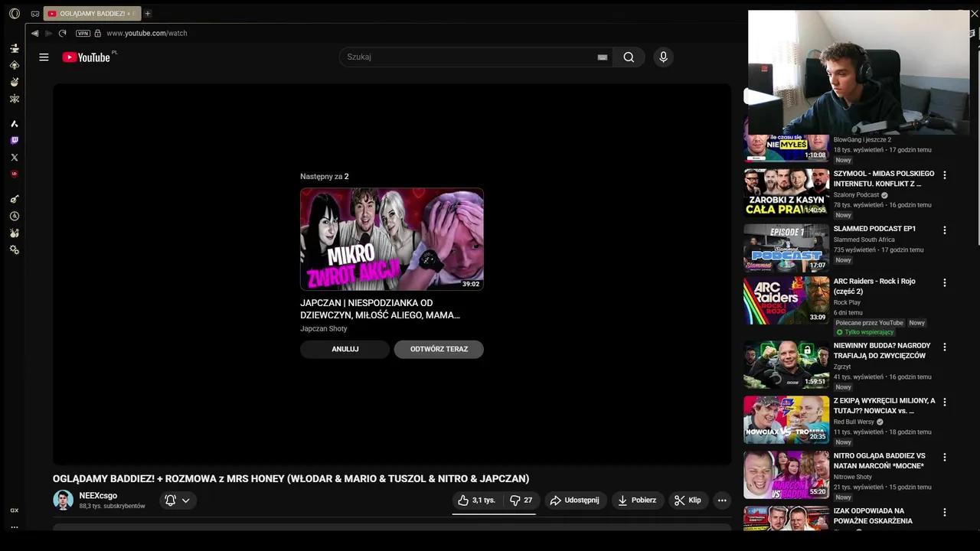Screen dimensions: 980x551
Task: Open SZYMOOL - MIDAS POLSKIEGO INTERNETU title
Action: tap(884, 179)
